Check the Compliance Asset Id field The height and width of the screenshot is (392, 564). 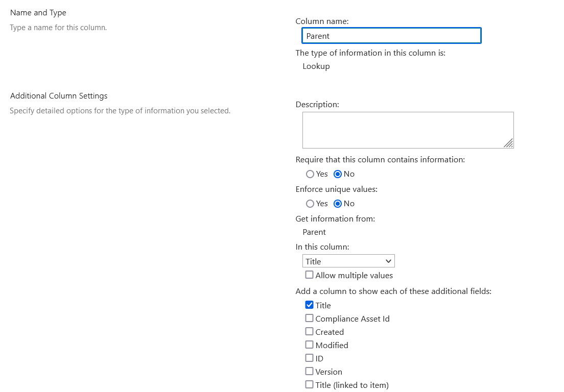309,318
